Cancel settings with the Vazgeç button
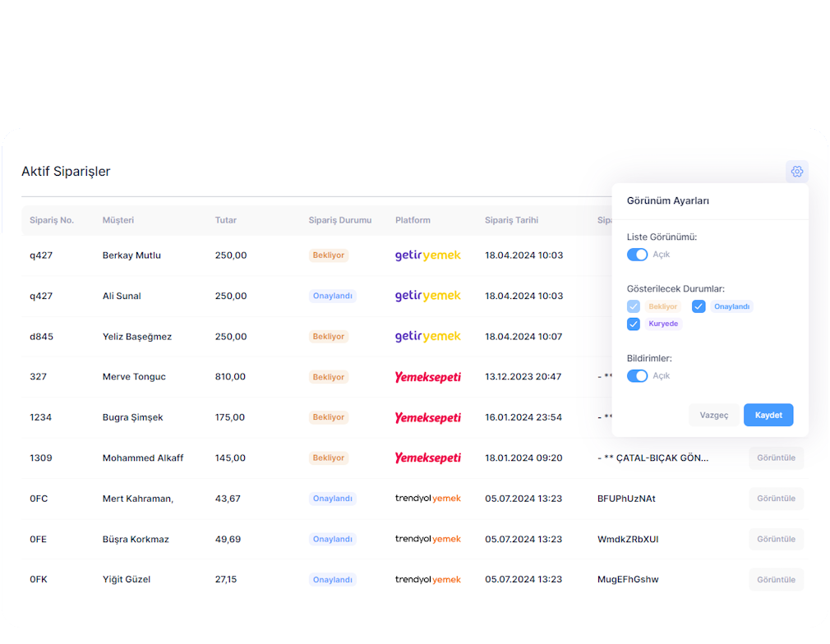 (x=713, y=416)
